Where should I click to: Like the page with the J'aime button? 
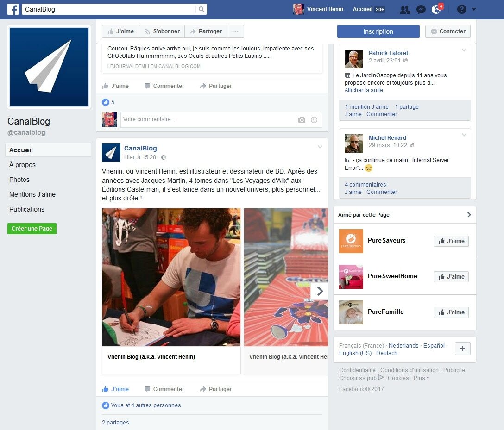point(120,31)
